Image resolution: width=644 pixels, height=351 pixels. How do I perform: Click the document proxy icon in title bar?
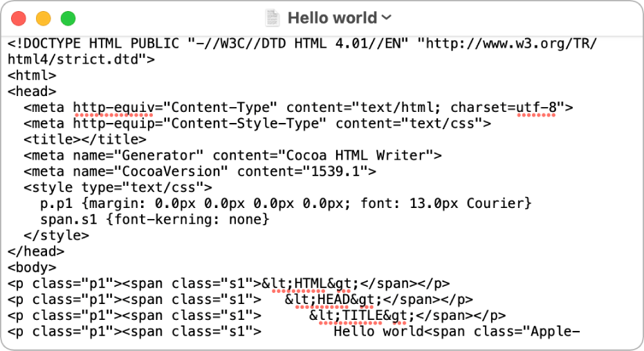tap(272, 18)
